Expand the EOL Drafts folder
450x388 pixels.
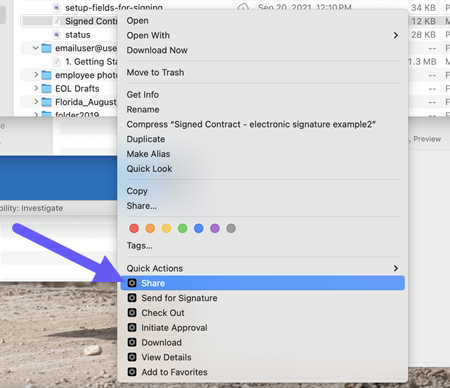(36, 88)
